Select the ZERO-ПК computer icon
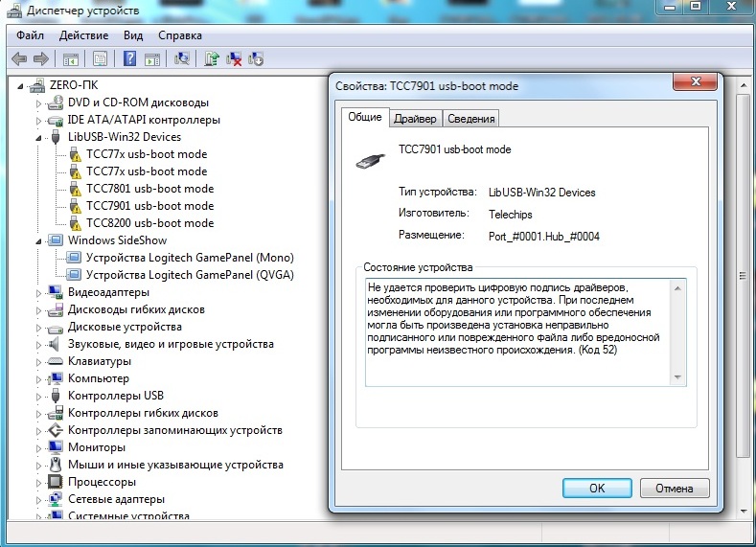Image resolution: width=756 pixels, height=547 pixels. [37, 86]
